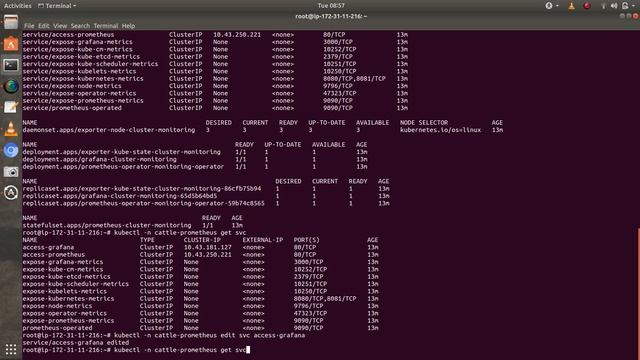Click the PORT(S) column header
This screenshot has height=360, width=640.
(x=307, y=240)
